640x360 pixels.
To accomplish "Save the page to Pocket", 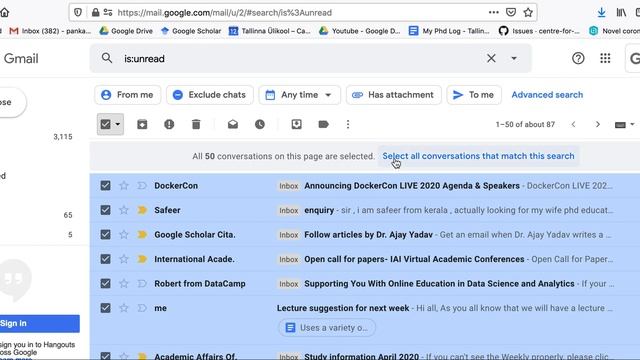I will click(x=511, y=13).
